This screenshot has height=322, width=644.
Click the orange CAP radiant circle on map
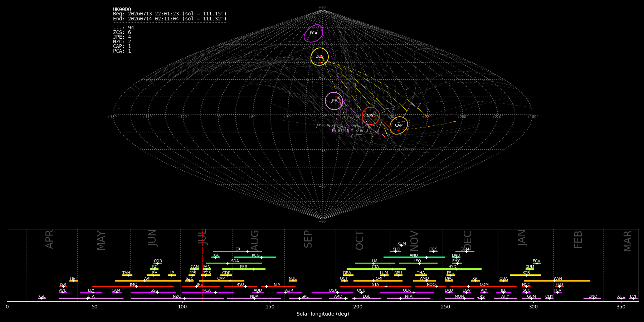point(399,126)
